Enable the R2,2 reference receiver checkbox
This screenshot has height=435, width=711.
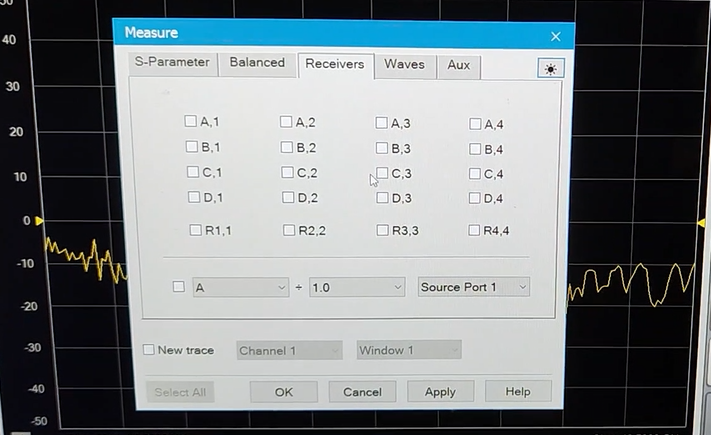(x=289, y=230)
